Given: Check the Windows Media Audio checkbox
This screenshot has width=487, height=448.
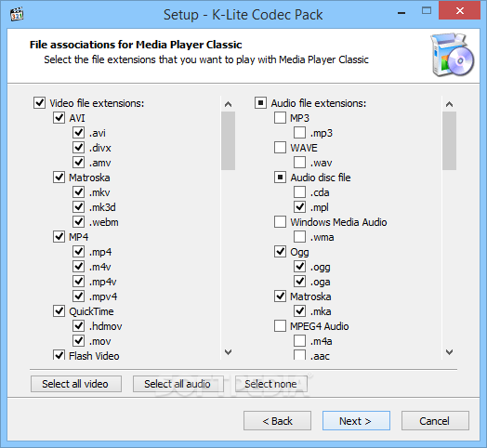Looking at the screenshot, I should (x=280, y=222).
